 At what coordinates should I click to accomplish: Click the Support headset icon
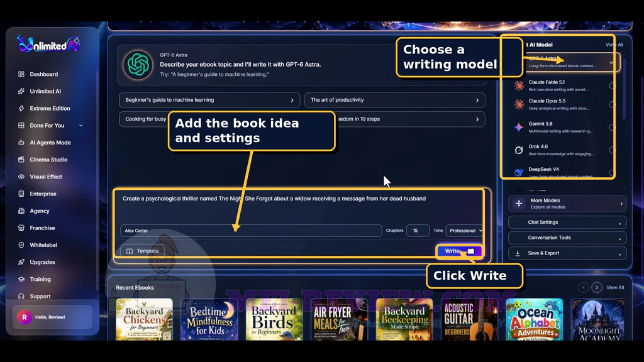21,296
